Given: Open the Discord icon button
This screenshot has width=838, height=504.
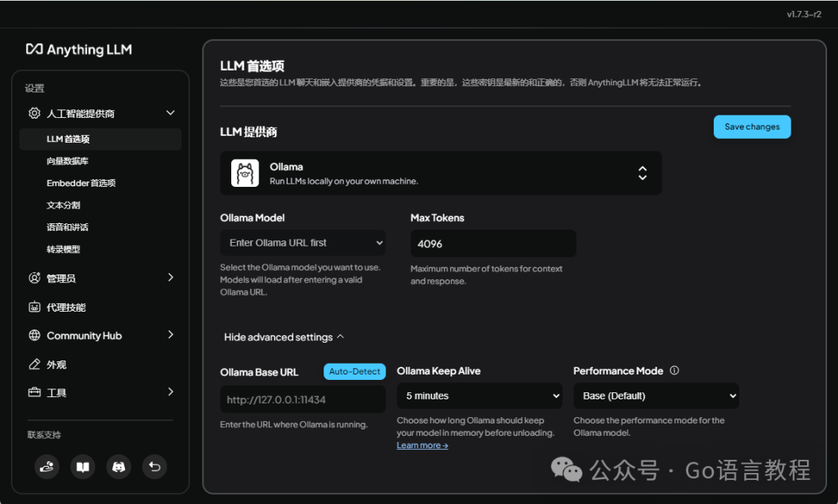Looking at the screenshot, I should 119,467.
